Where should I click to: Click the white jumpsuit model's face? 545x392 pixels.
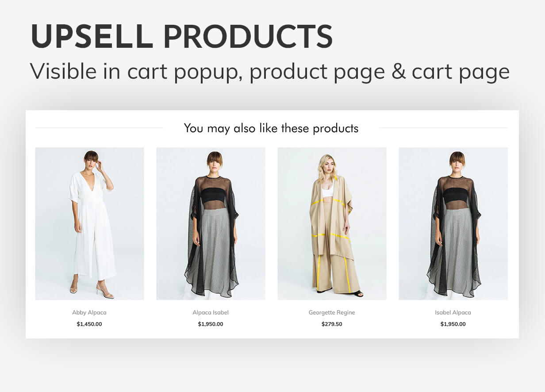click(x=91, y=160)
